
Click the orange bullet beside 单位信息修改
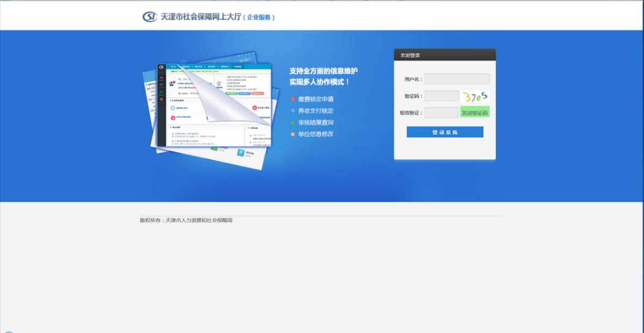pyautogui.click(x=293, y=134)
